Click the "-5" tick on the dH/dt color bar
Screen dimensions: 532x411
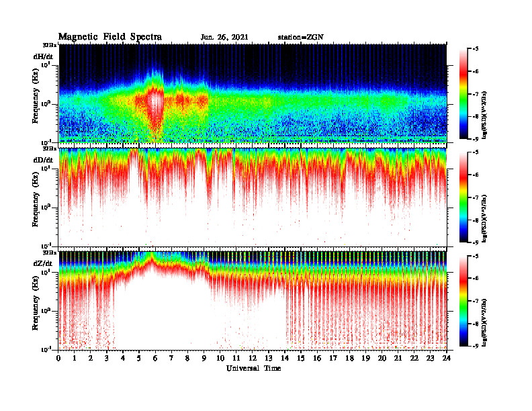[475, 49]
